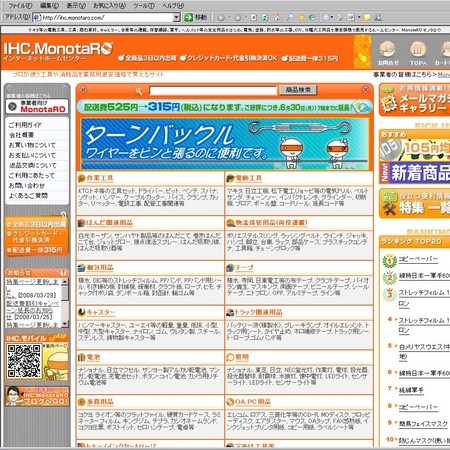Click the 作業工具 category icon

[81, 178]
